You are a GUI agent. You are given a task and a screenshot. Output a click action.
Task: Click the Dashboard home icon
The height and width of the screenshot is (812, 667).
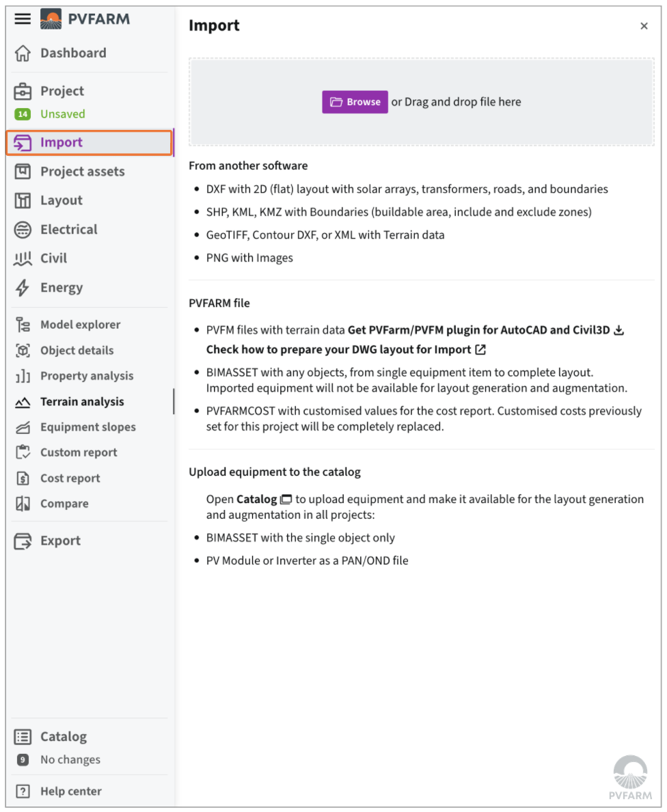23,53
